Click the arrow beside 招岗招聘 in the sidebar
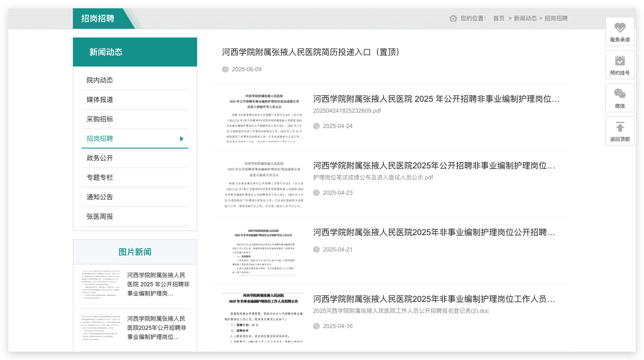The height and width of the screenshot is (360, 644). pos(182,139)
